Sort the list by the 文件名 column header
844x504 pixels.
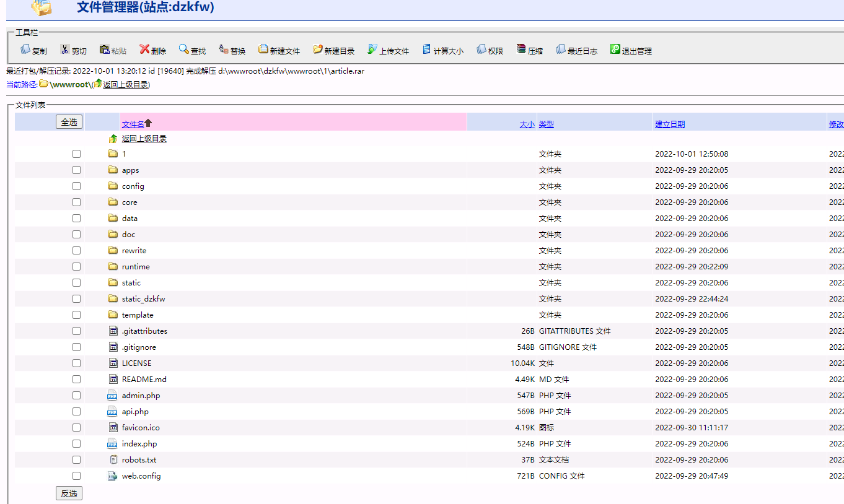click(x=133, y=124)
